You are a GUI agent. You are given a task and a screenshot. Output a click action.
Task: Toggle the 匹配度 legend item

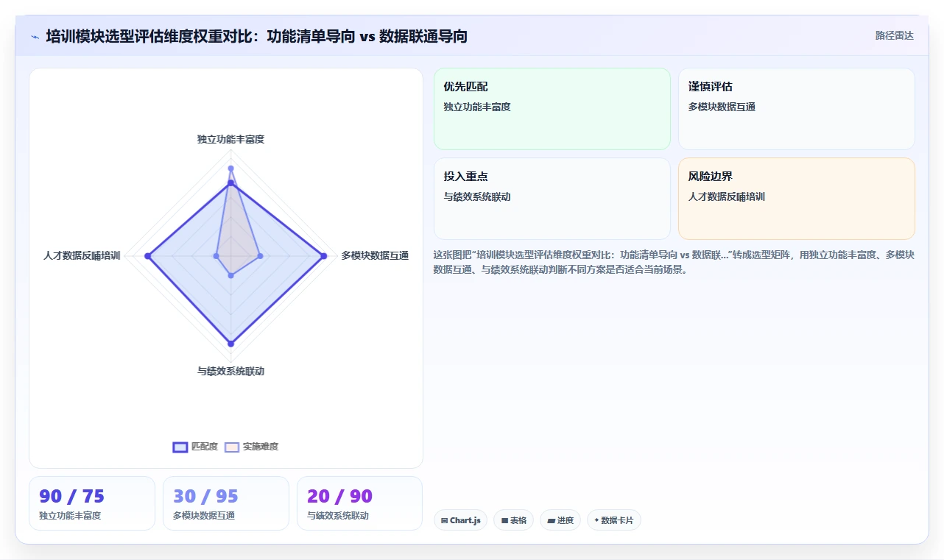point(195,447)
